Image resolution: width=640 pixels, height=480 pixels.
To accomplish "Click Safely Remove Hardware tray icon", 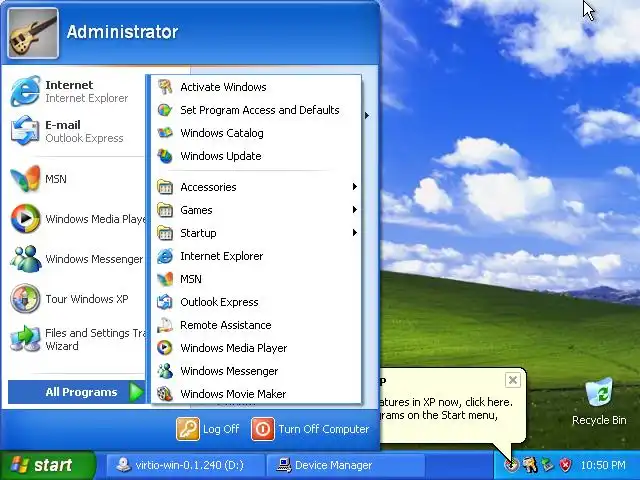I will click(548, 465).
